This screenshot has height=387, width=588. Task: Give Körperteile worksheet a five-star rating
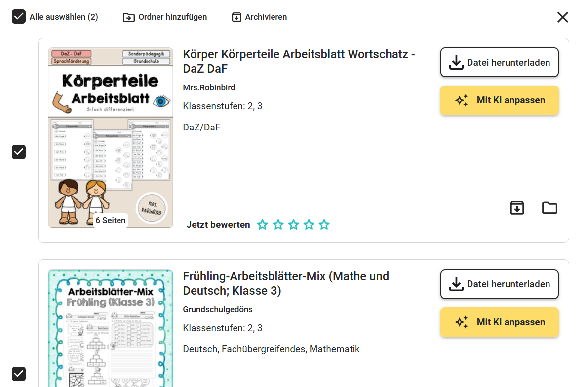tap(324, 225)
